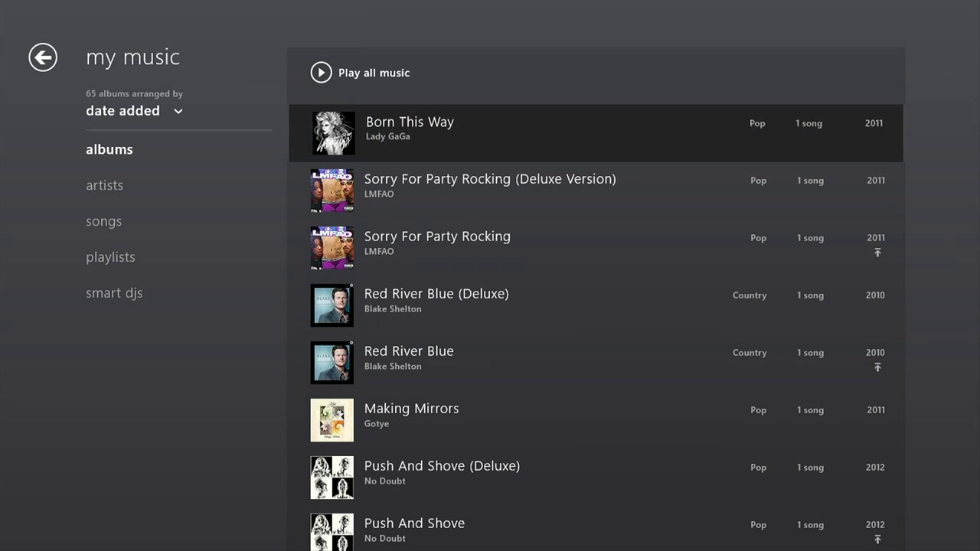Click the Gotye artist name

[x=376, y=424]
